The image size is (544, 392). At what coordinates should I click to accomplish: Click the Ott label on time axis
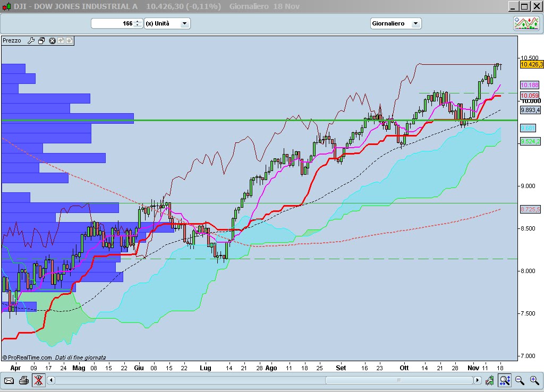point(404,368)
